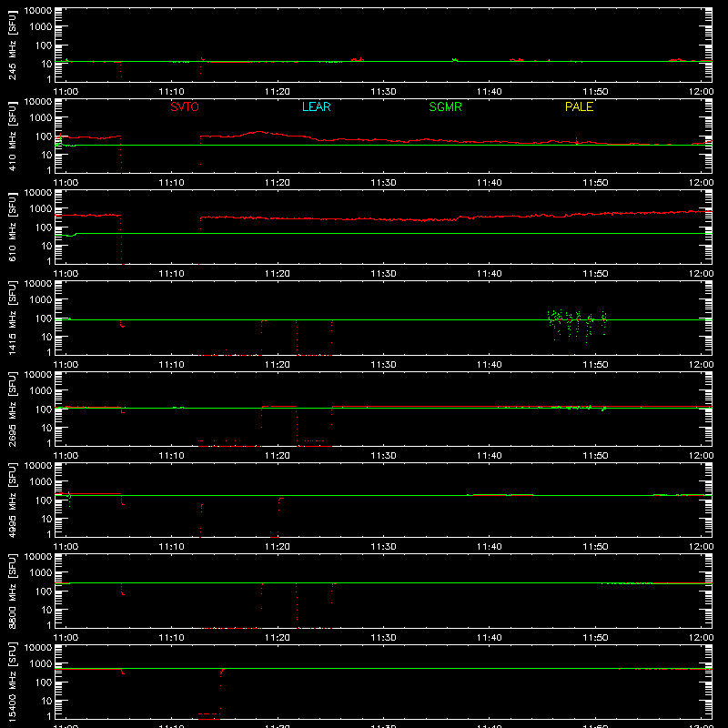728x728 pixels.
Task: Click the 100 tick of 1415 MHz plot
Action: (44, 318)
